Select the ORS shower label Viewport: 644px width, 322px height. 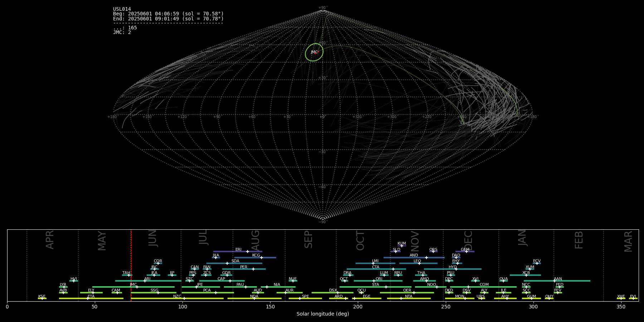point(433,250)
